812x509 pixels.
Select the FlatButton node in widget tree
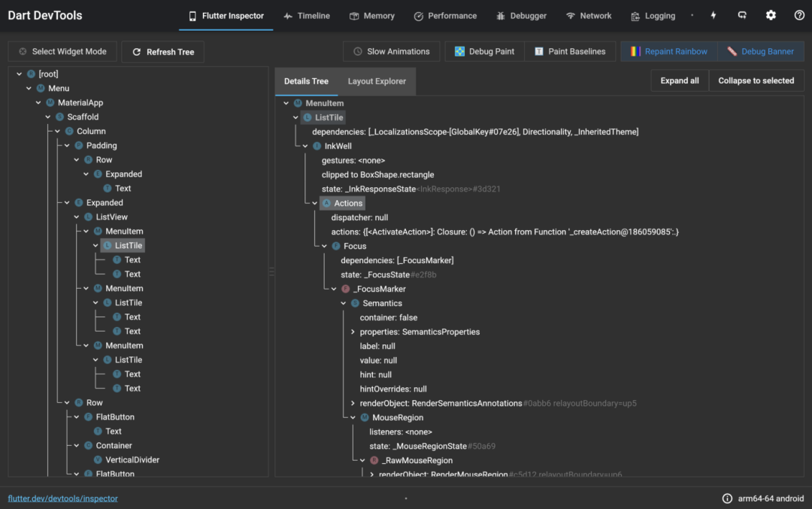pos(115,417)
